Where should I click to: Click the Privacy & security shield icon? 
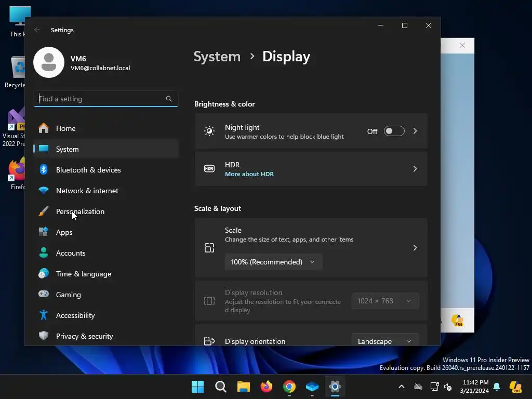click(44, 336)
